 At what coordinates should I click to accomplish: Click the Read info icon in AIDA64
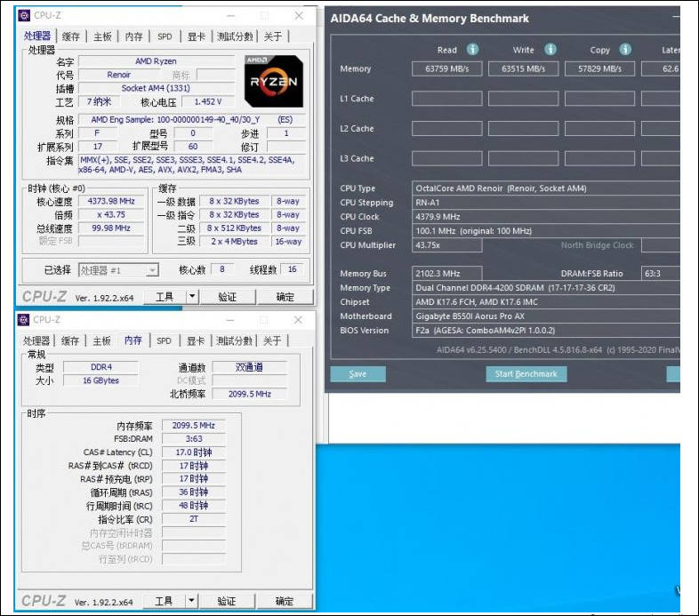(472, 50)
